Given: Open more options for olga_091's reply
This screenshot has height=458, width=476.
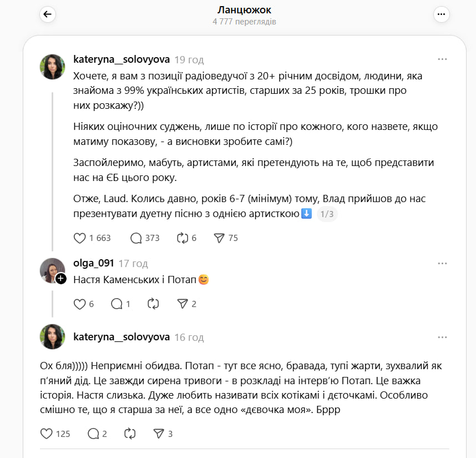Looking at the screenshot, I should point(442,263).
